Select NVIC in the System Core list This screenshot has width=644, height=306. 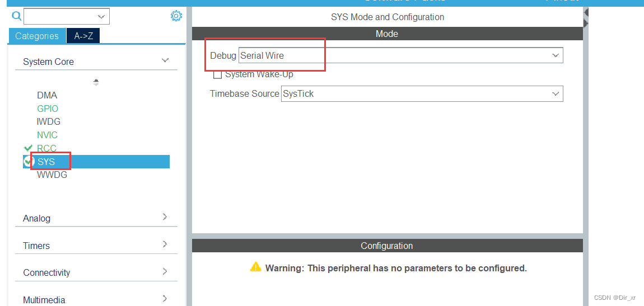point(47,135)
